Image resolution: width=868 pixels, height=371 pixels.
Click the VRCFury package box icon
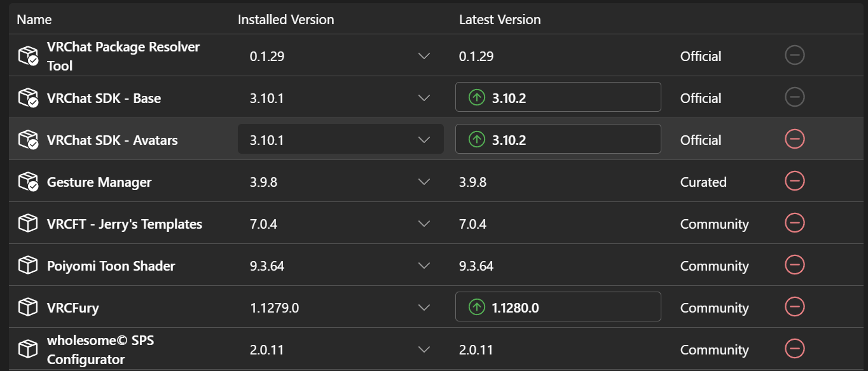pos(28,307)
